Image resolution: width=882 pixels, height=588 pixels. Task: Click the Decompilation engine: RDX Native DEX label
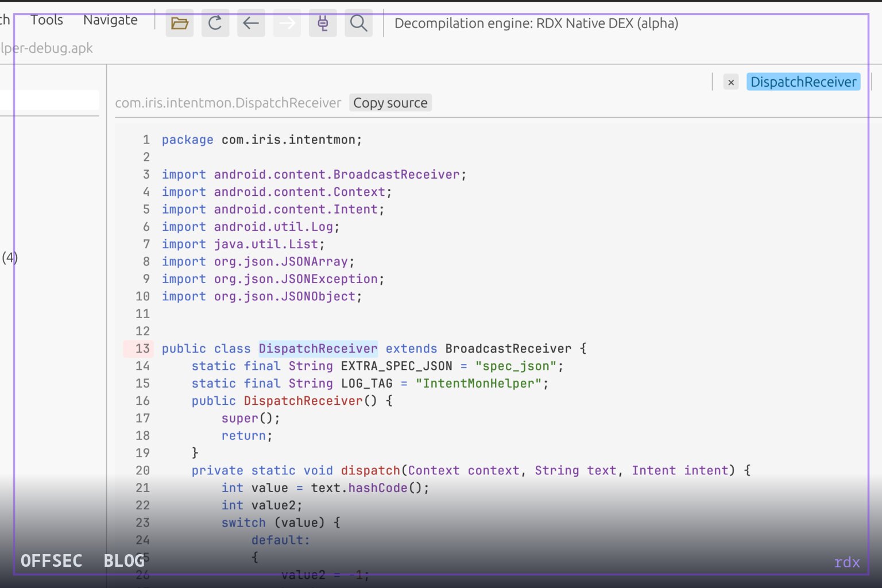[x=536, y=24]
